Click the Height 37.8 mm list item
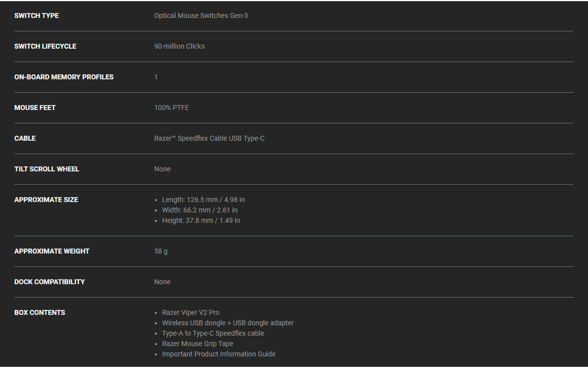This screenshot has height=368, width=588. click(201, 220)
